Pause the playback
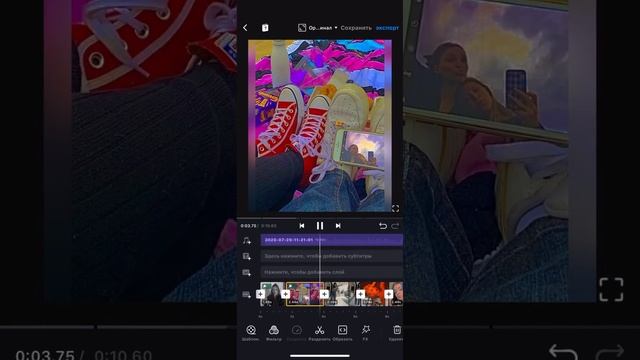This screenshot has height=360, width=640. 320,226
